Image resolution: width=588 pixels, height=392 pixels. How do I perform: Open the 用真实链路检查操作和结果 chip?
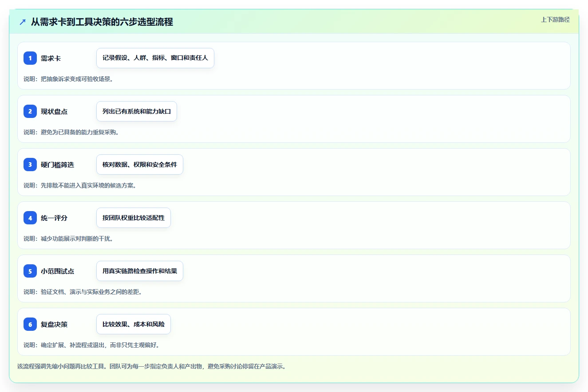(x=140, y=271)
